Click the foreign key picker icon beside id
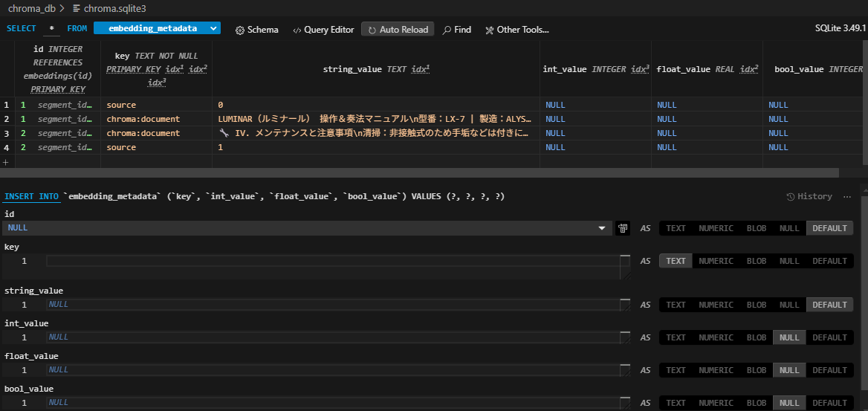This screenshot has width=868, height=411. coord(623,228)
